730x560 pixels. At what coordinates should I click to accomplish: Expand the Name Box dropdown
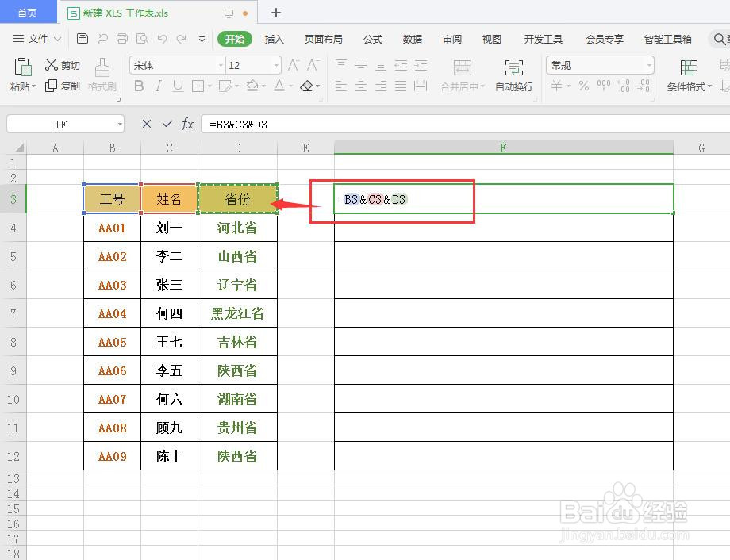tap(120, 125)
